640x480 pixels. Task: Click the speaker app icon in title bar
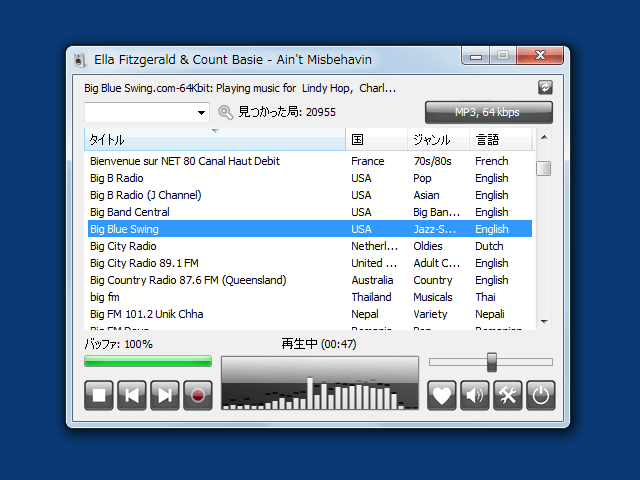pyautogui.click(x=80, y=60)
